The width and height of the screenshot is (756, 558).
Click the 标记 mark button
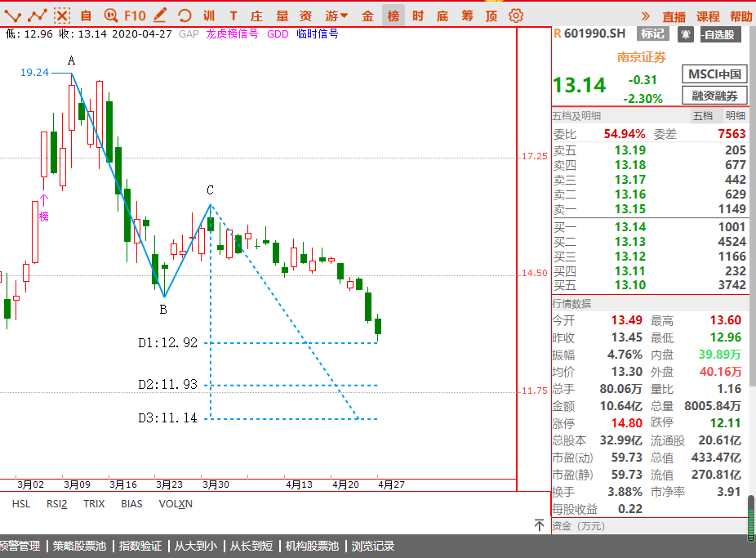(x=653, y=33)
